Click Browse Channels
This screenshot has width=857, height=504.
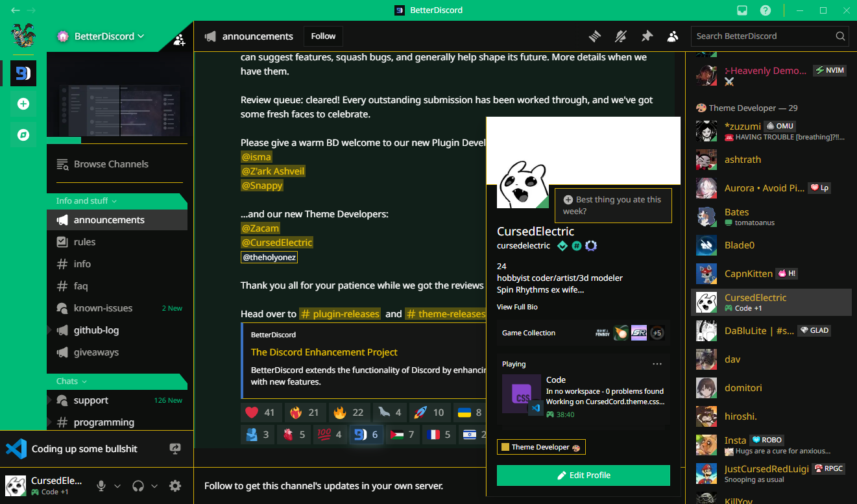click(117, 164)
